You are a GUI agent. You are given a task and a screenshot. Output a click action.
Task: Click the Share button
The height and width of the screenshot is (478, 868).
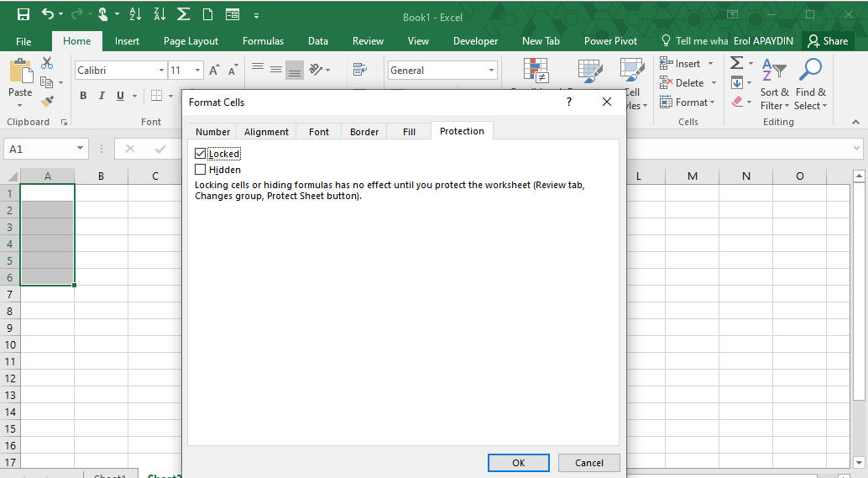click(x=829, y=41)
